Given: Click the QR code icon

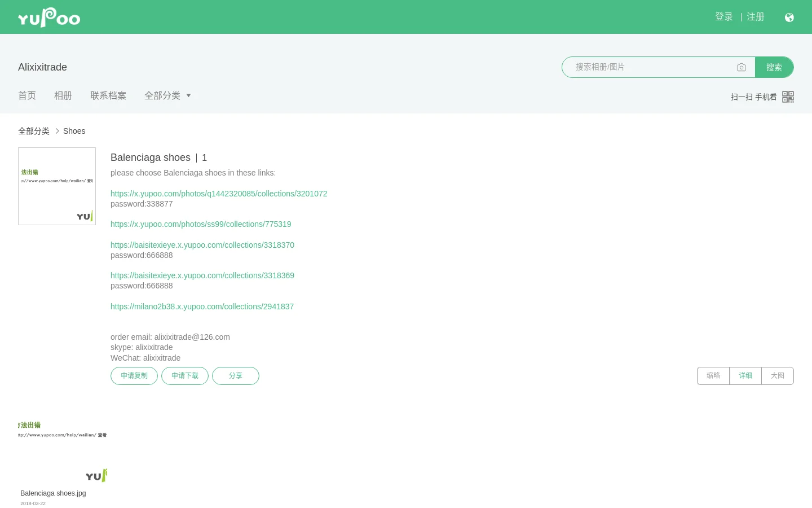Looking at the screenshot, I should click(x=788, y=97).
